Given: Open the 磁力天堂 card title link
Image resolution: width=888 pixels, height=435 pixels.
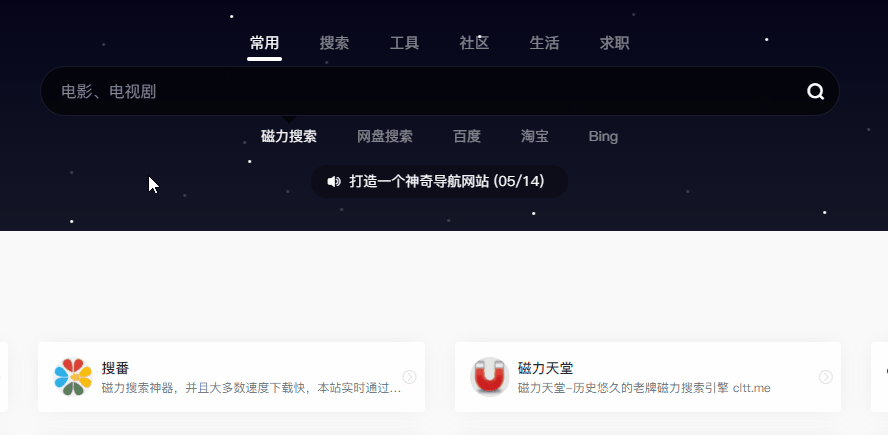Looking at the screenshot, I should point(545,368).
